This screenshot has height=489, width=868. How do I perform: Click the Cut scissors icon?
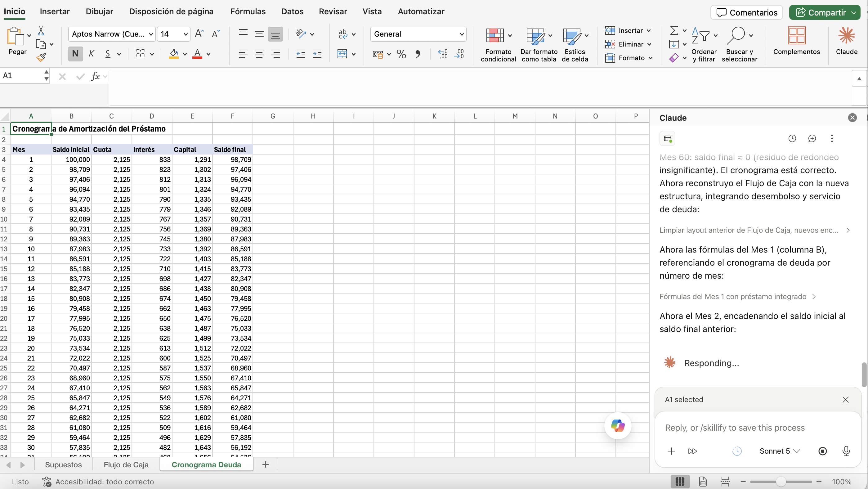pyautogui.click(x=41, y=31)
